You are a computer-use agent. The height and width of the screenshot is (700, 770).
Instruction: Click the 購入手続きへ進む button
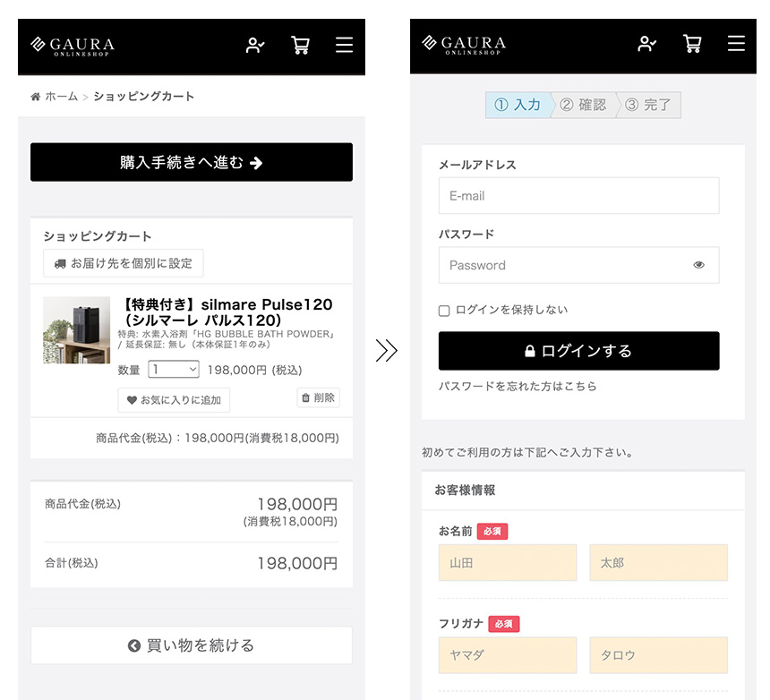[192, 162]
